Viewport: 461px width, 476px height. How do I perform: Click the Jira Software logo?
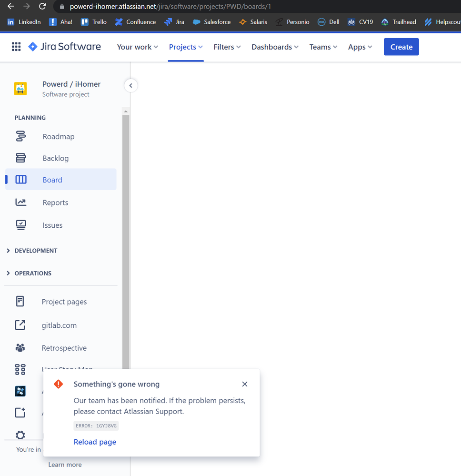64,47
